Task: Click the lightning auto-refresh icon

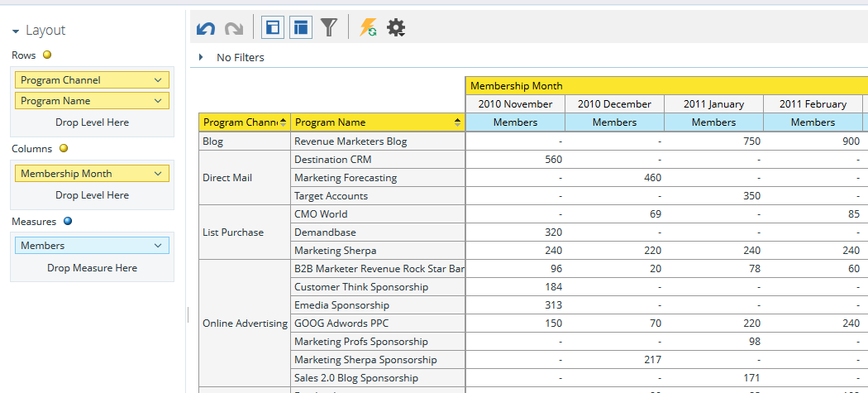Action: [x=368, y=27]
